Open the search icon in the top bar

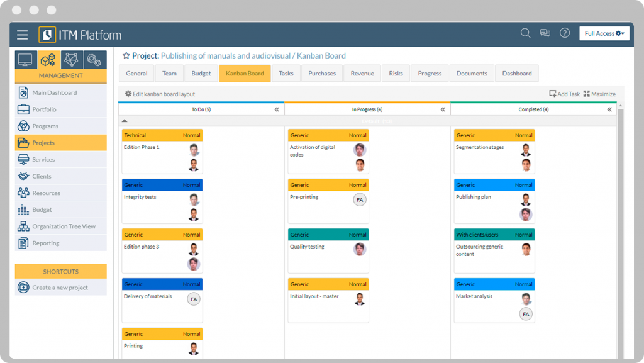point(526,34)
